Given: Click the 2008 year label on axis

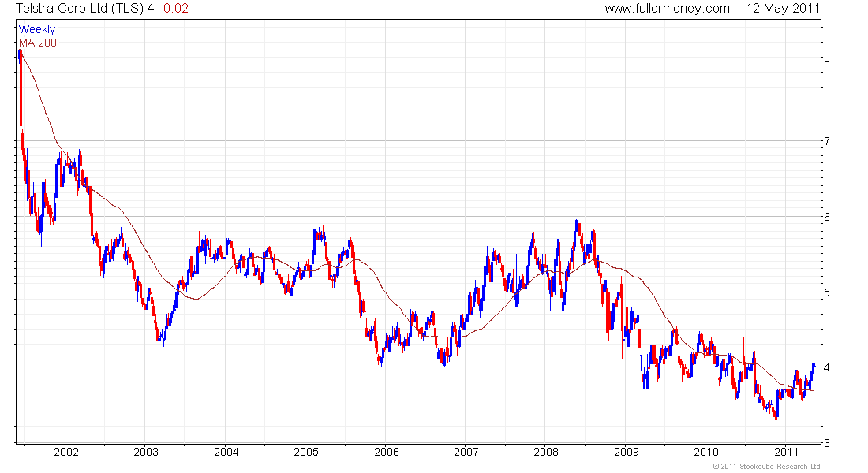Looking at the screenshot, I should pos(546,452).
